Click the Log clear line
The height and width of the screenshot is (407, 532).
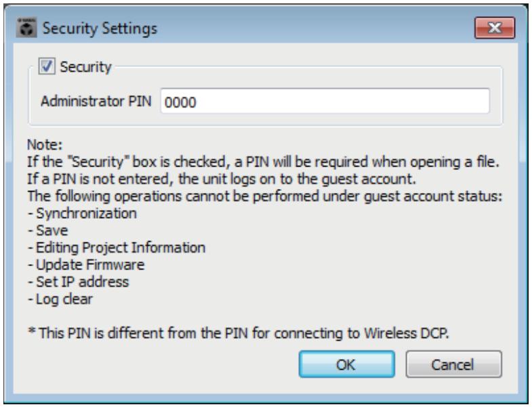tap(60, 299)
